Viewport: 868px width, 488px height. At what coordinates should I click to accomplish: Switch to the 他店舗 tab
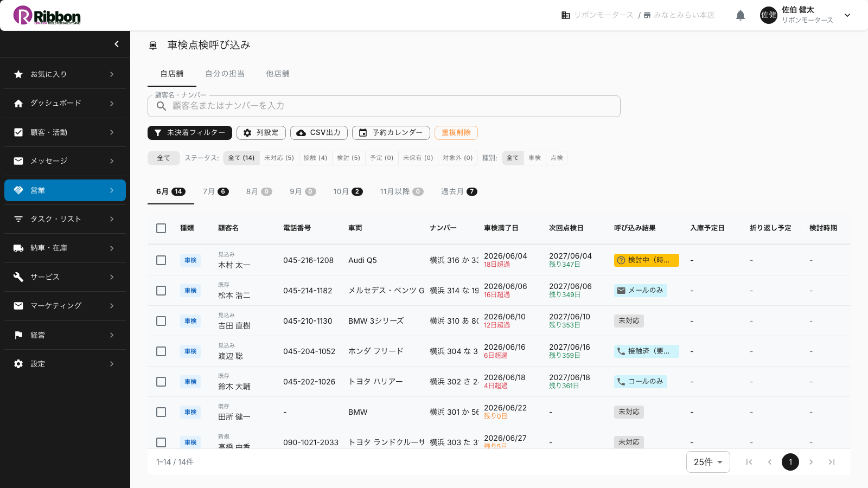(278, 74)
